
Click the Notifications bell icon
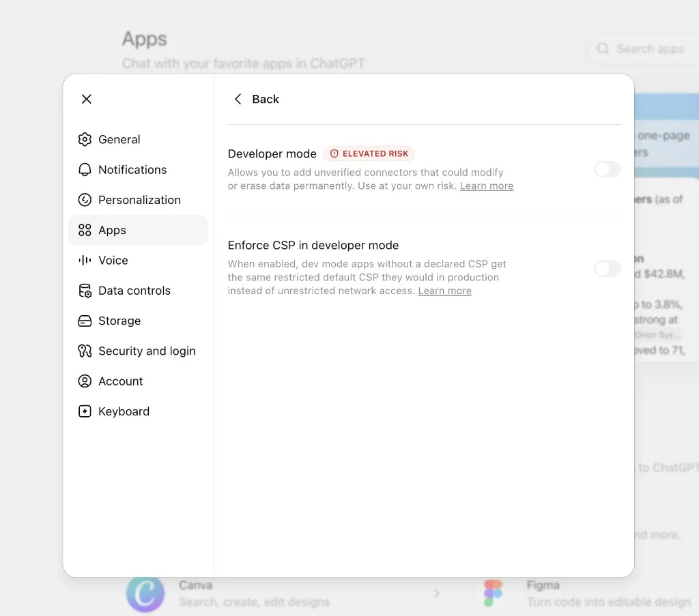(85, 170)
